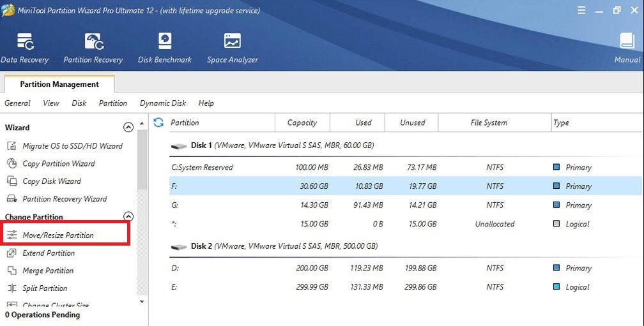Click the Migrate OS to SSD/HD Wizard icon
Image resolution: width=644 pixels, height=326 pixels.
coord(12,145)
